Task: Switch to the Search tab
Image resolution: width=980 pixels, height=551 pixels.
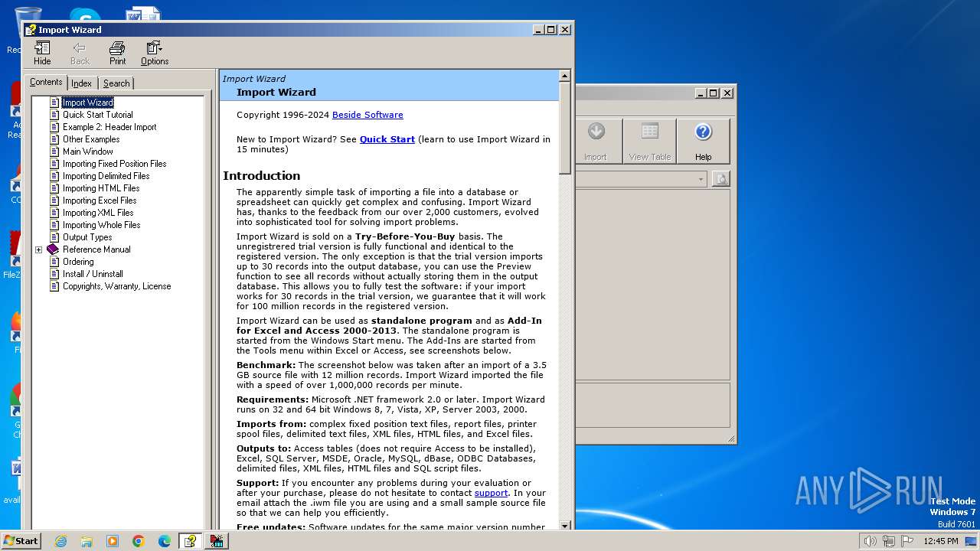Action: pyautogui.click(x=116, y=83)
